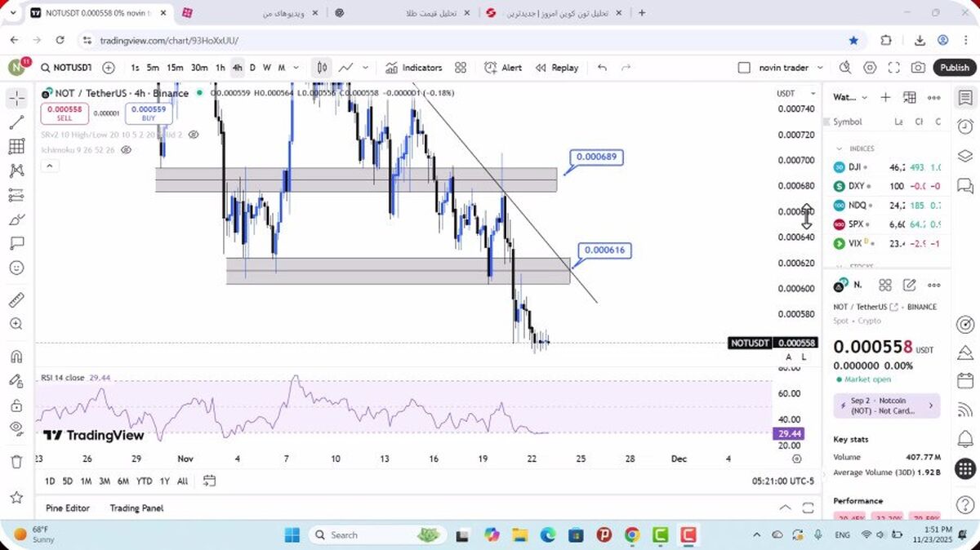980x550 pixels.
Task: Add symbol with the compare plus icon
Action: [109, 68]
